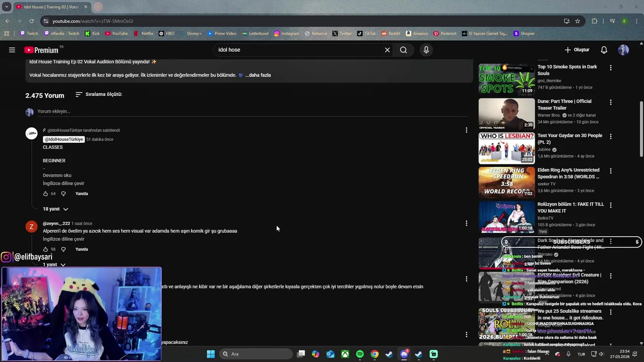This screenshot has width=644, height=362.
Task: Open Dune: Part Three trailer thumbnail
Action: tap(507, 114)
